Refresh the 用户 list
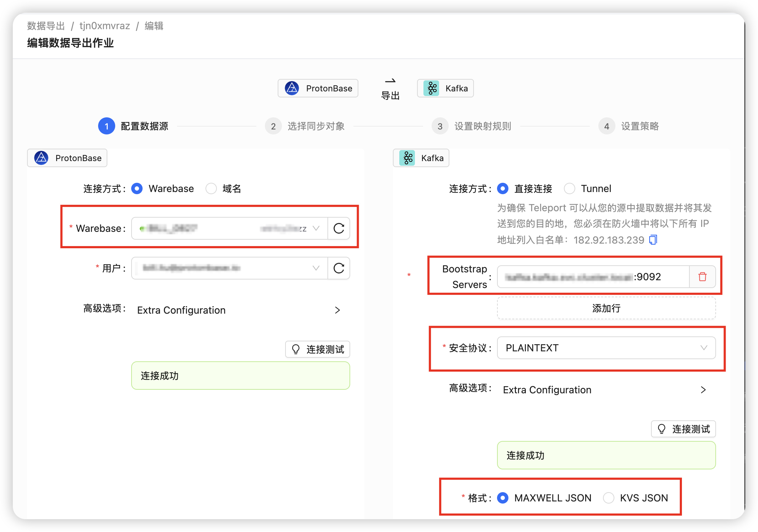The height and width of the screenshot is (532, 758). 339,268
